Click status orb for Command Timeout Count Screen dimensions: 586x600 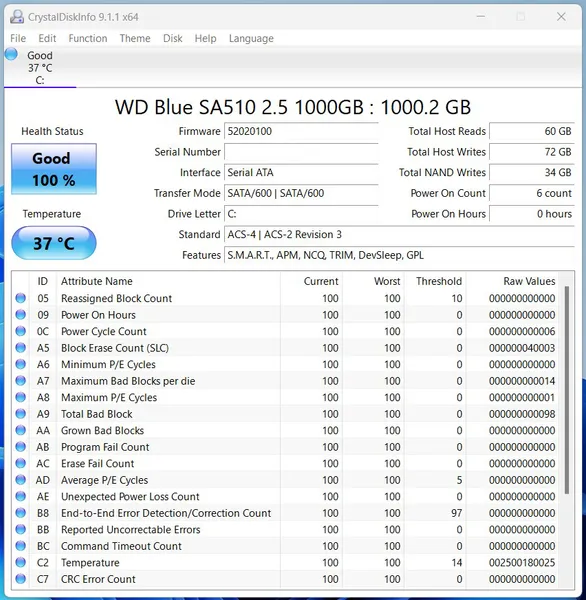(x=21, y=546)
